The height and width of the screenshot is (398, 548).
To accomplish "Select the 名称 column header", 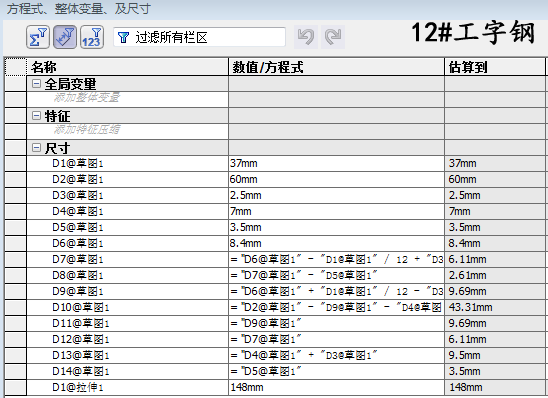I will [128, 66].
